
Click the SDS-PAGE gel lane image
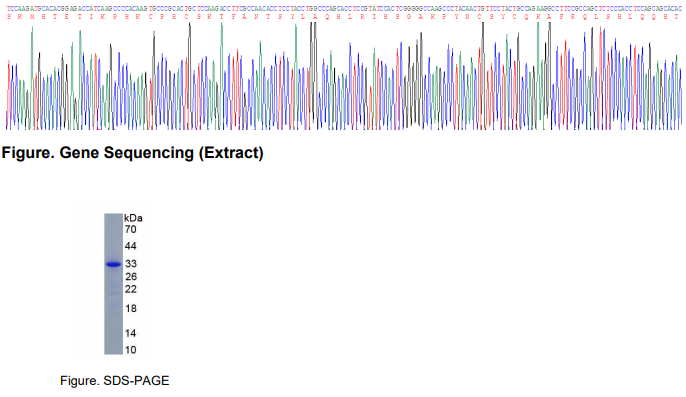coord(113,284)
